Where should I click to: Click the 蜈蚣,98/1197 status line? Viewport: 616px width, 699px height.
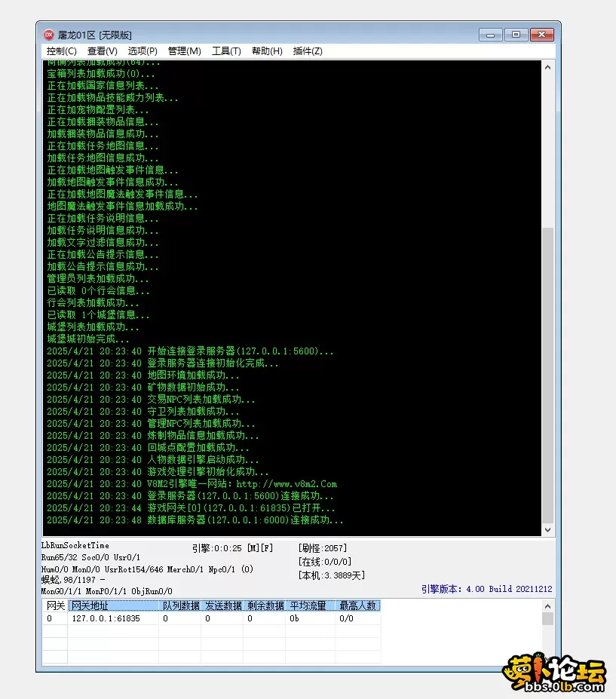[73, 580]
